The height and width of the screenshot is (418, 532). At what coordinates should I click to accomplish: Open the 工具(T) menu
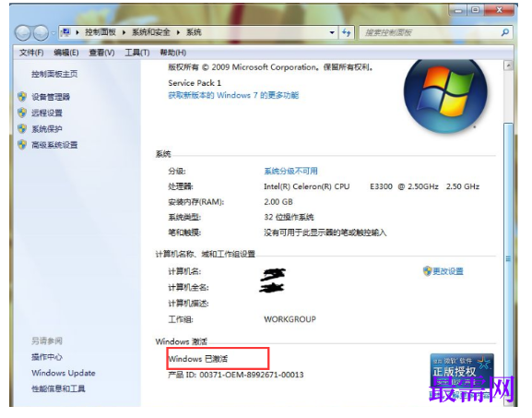click(137, 53)
